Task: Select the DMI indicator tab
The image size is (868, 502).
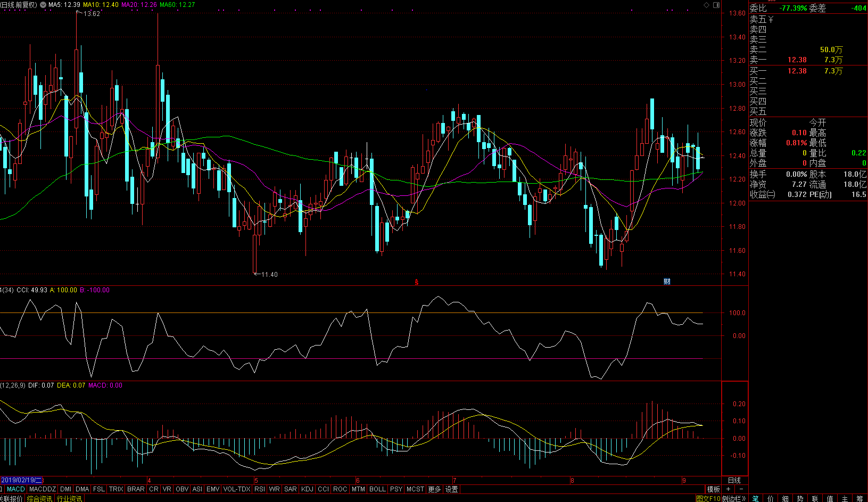Action: [x=66, y=489]
